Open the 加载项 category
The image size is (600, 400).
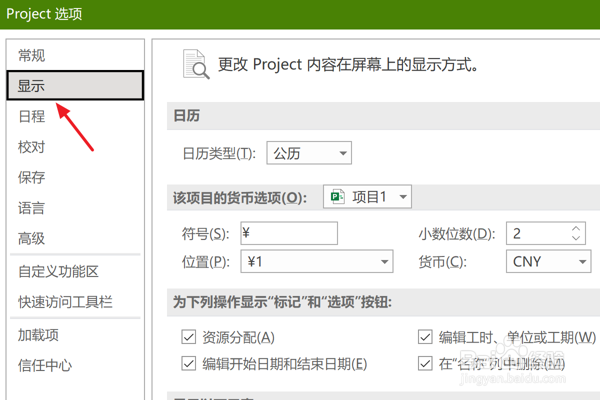75,335
